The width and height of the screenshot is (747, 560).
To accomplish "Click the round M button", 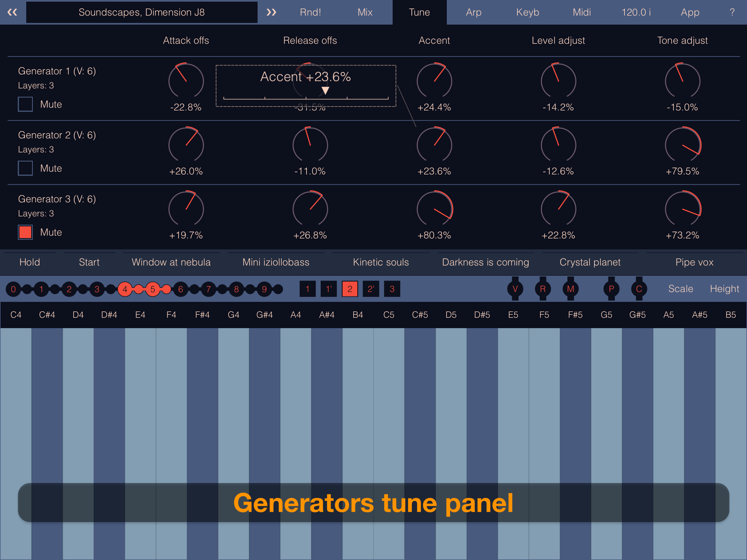I will pos(570,289).
